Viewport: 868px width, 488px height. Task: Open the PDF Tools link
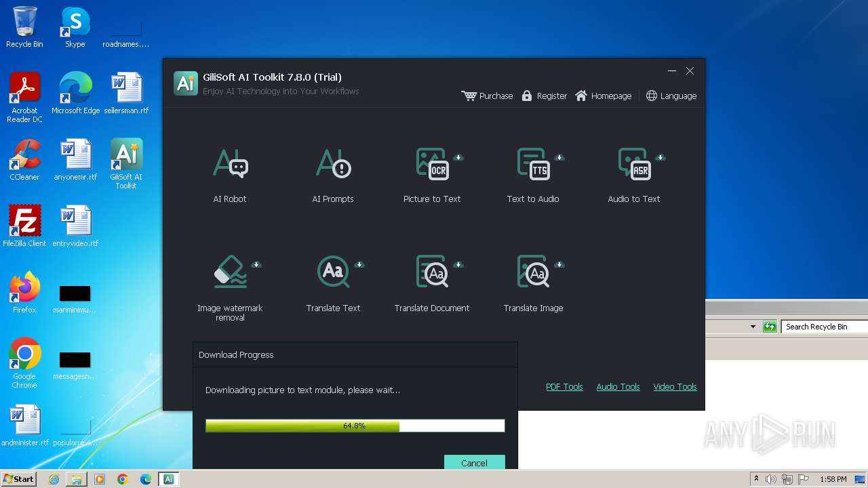tap(564, 386)
